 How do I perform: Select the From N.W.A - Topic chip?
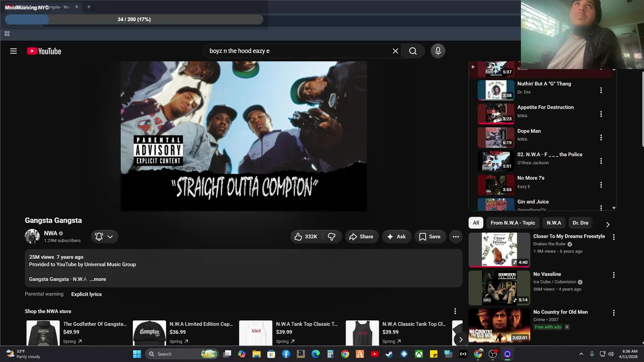pyautogui.click(x=513, y=223)
